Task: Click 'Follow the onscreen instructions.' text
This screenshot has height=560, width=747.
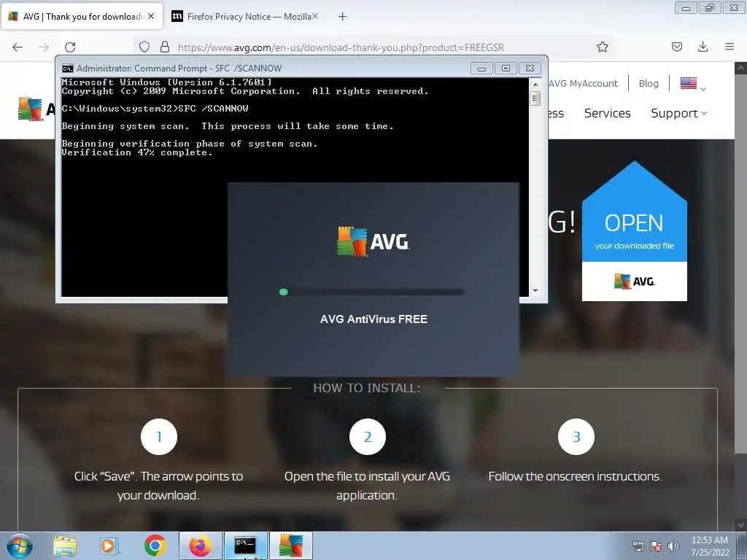Action: point(575,476)
